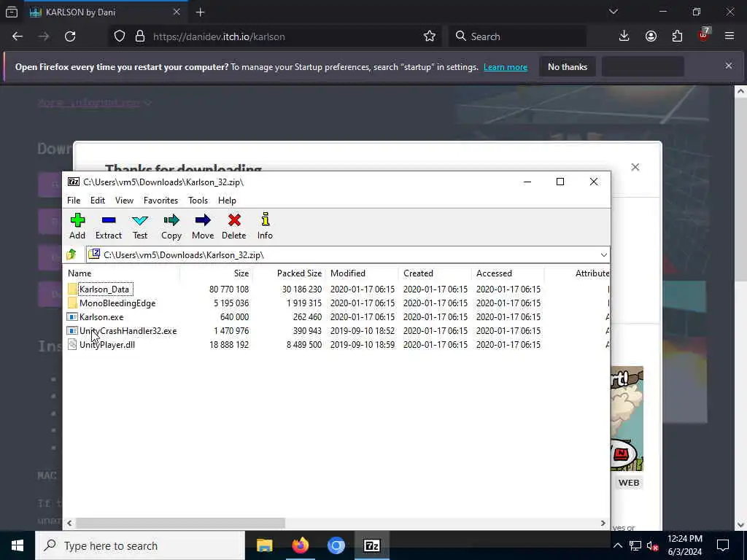This screenshot has height=560, width=747.
Task: Open the Learn more link
Action: pyautogui.click(x=506, y=67)
